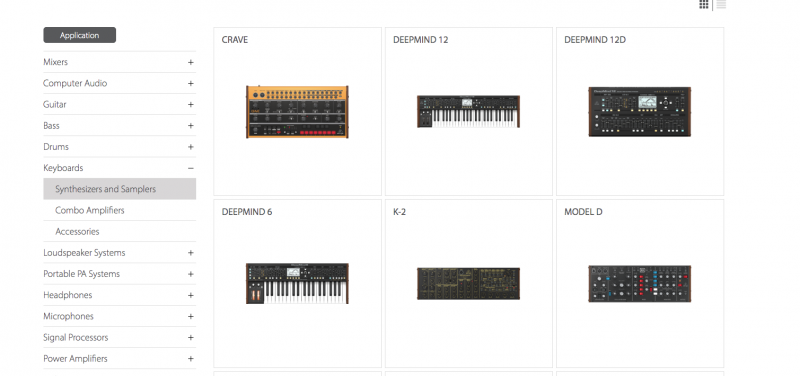
Task: Click the Application filter button
Action: coord(80,35)
